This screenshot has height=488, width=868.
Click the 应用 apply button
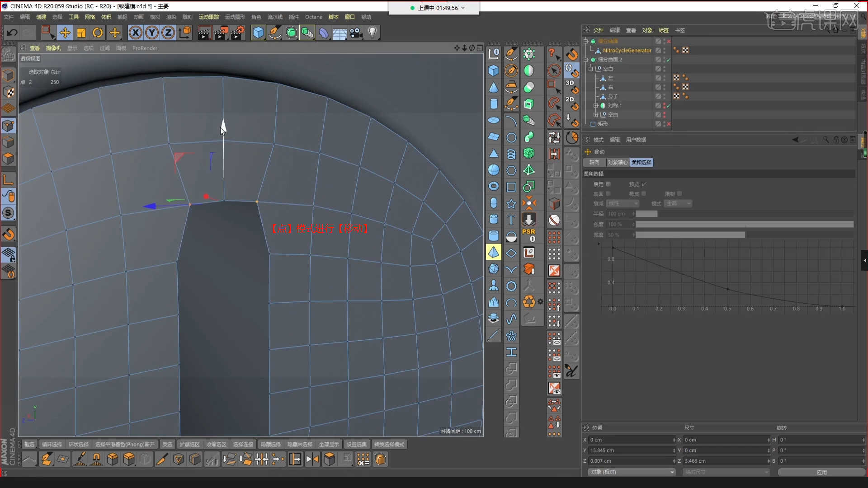pos(821,472)
